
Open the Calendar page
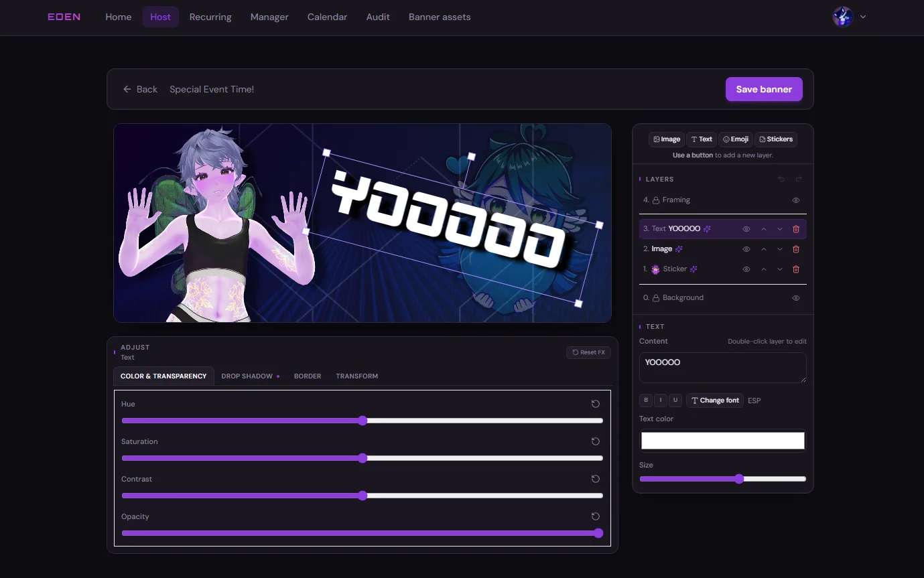327,17
